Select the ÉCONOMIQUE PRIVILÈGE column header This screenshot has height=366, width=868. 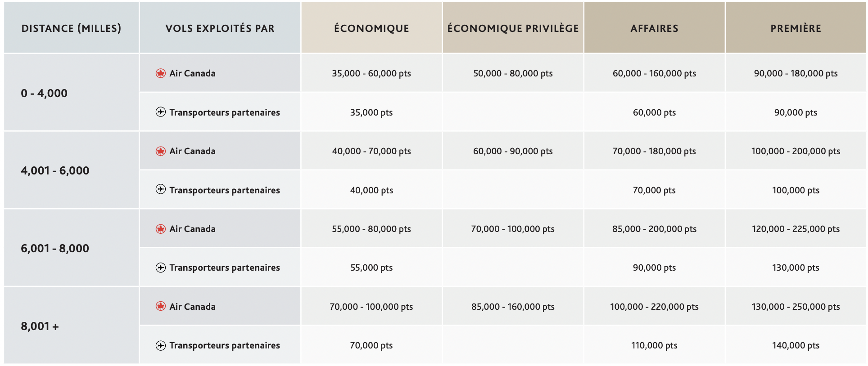(x=513, y=28)
